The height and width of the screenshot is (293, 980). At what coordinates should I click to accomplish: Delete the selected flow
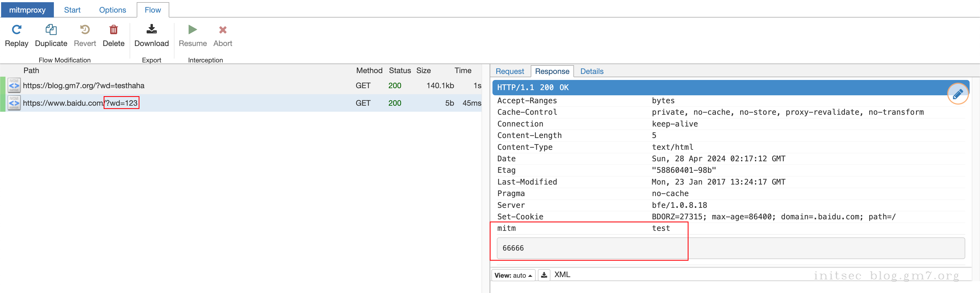pyautogui.click(x=113, y=30)
